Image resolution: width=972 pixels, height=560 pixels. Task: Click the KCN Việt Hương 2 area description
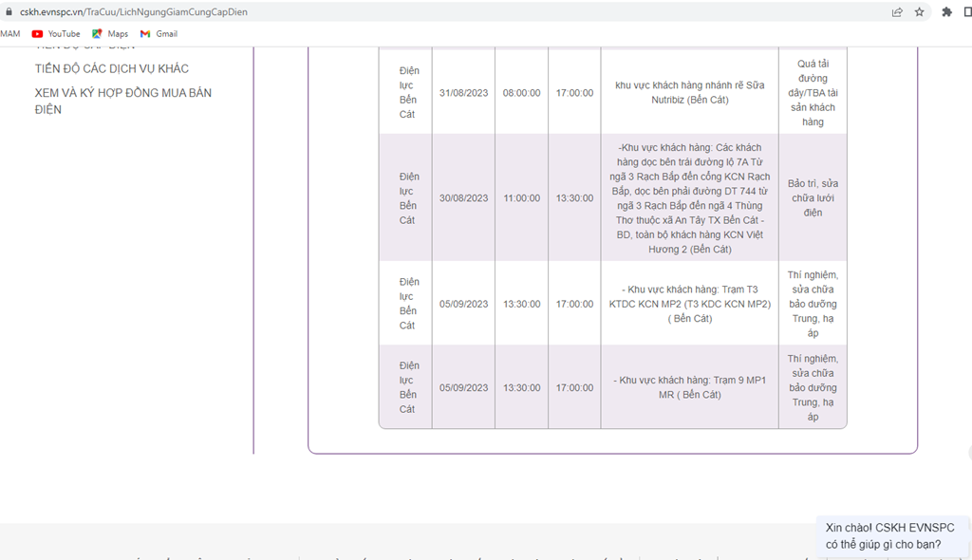click(690, 197)
